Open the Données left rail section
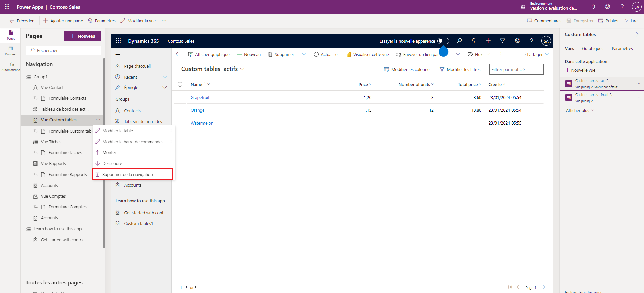 (x=11, y=51)
